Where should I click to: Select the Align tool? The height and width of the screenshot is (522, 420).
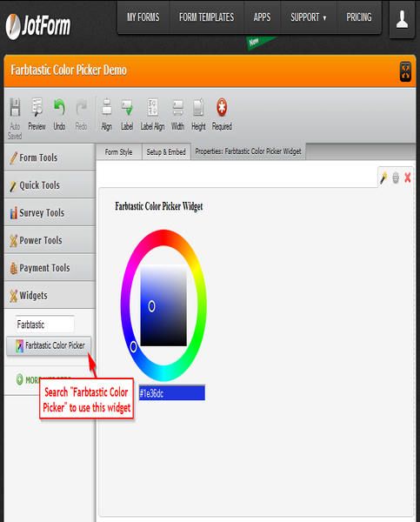(x=106, y=114)
